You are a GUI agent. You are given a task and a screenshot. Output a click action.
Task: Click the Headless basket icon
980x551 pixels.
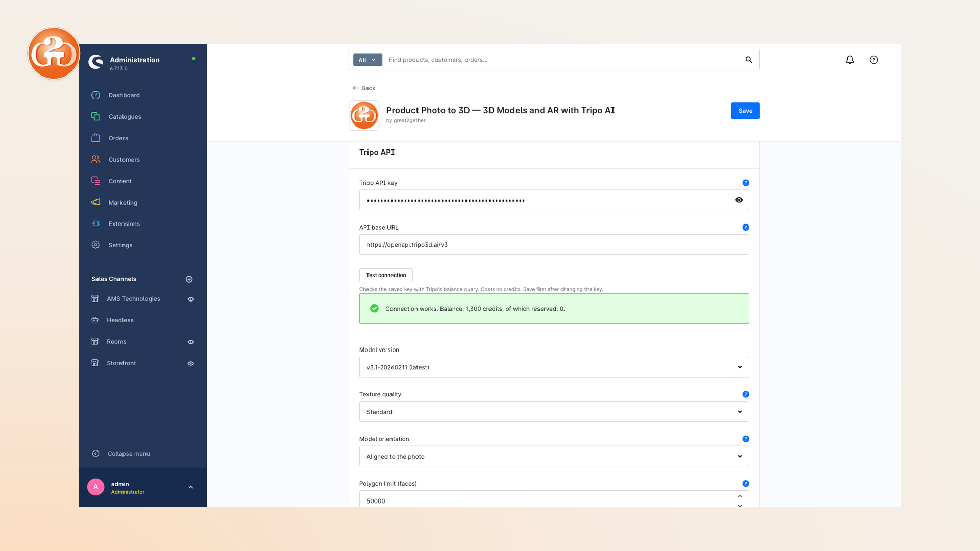pos(95,320)
